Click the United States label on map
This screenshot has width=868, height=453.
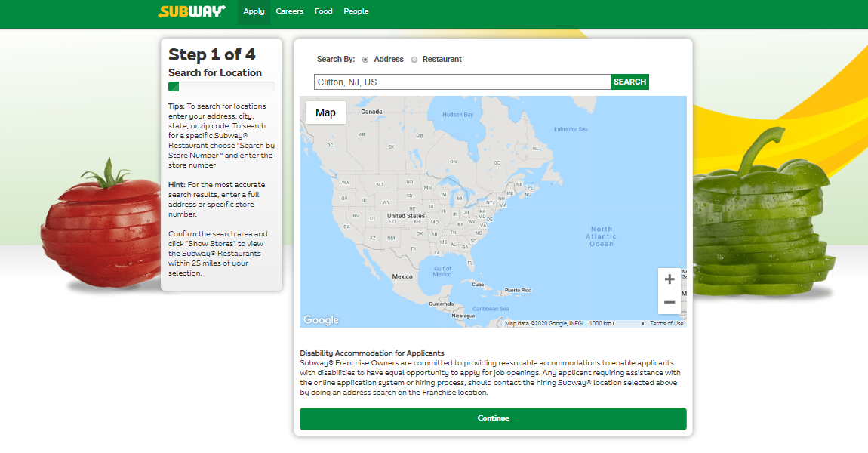406,216
